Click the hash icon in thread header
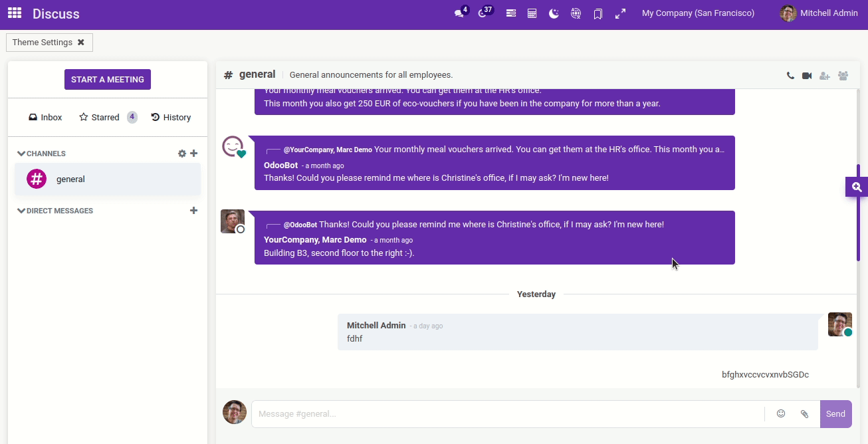The height and width of the screenshot is (444, 868). pyautogui.click(x=229, y=75)
